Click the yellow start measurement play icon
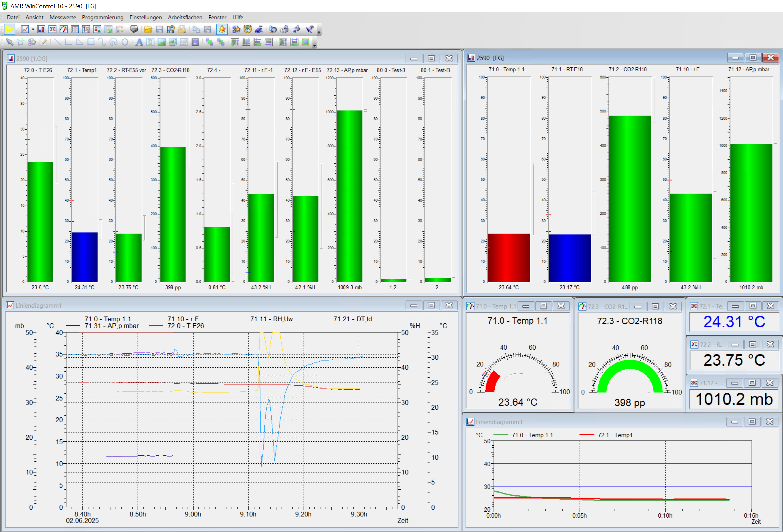 (9, 30)
